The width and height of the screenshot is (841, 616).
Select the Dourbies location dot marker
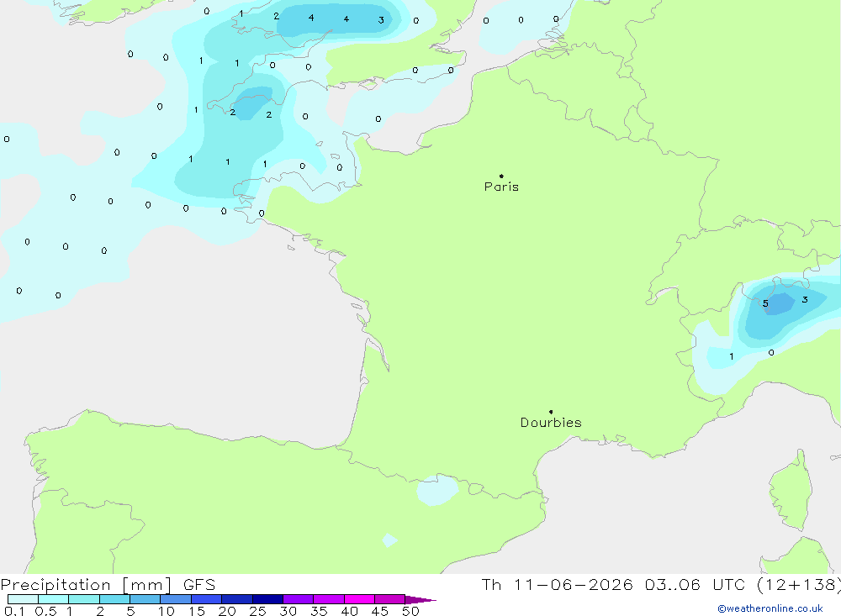coord(551,412)
